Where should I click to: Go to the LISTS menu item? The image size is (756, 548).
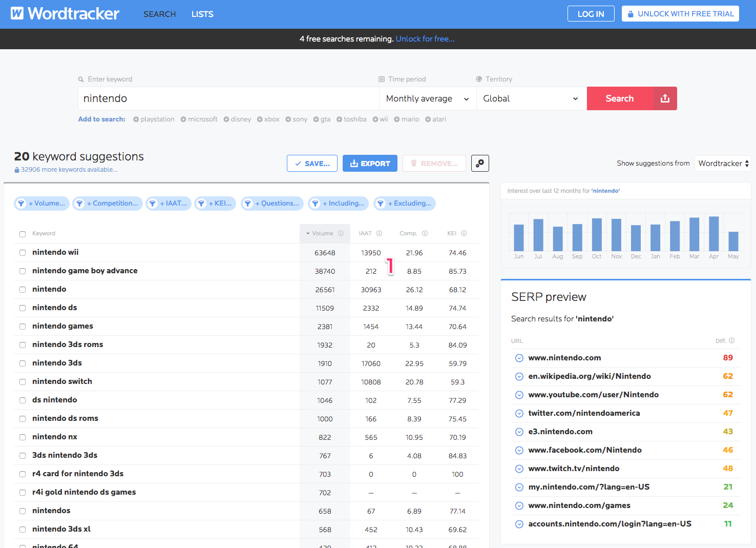tap(202, 14)
